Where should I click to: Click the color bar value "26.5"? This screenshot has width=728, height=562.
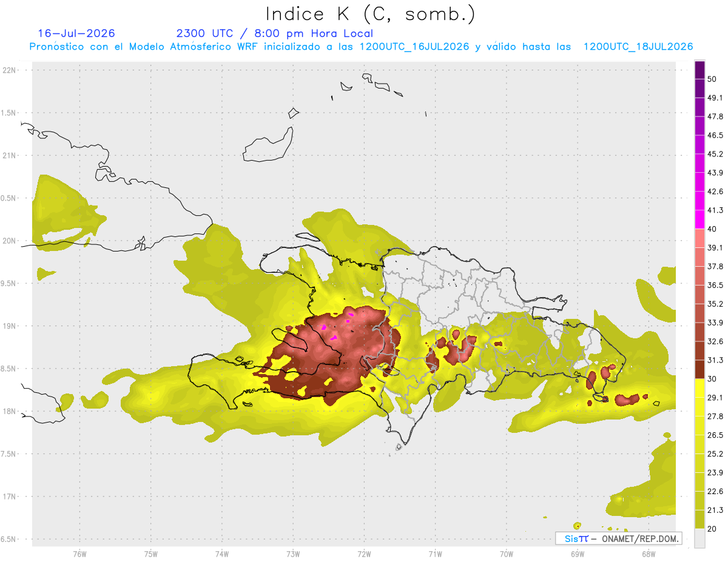coord(715,435)
